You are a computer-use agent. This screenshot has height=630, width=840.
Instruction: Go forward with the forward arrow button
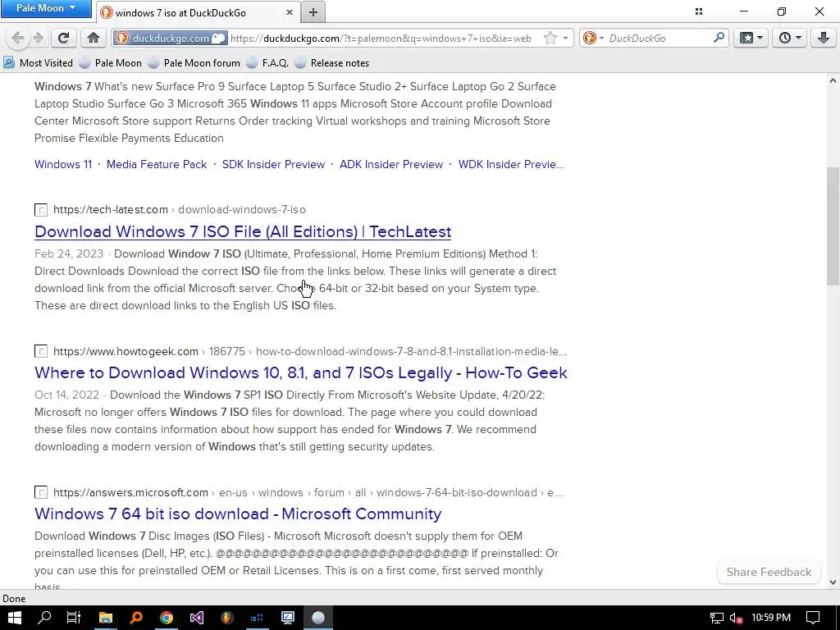[x=38, y=38]
